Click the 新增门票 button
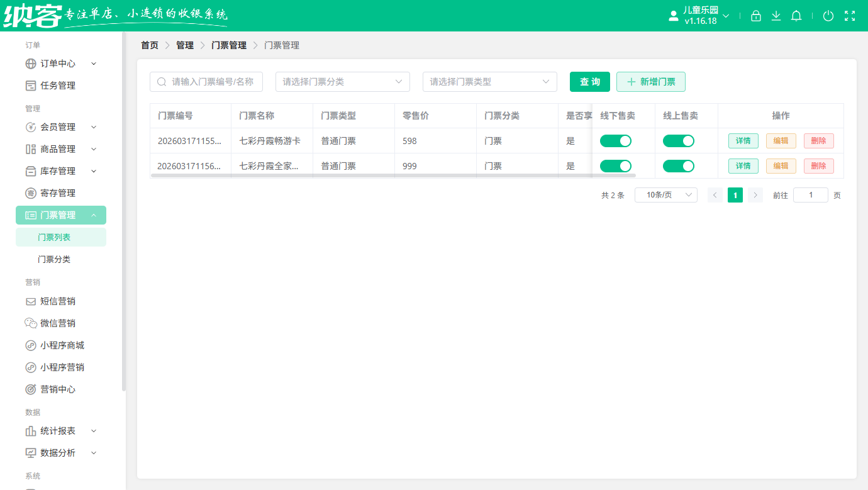868x490 pixels. (x=650, y=82)
